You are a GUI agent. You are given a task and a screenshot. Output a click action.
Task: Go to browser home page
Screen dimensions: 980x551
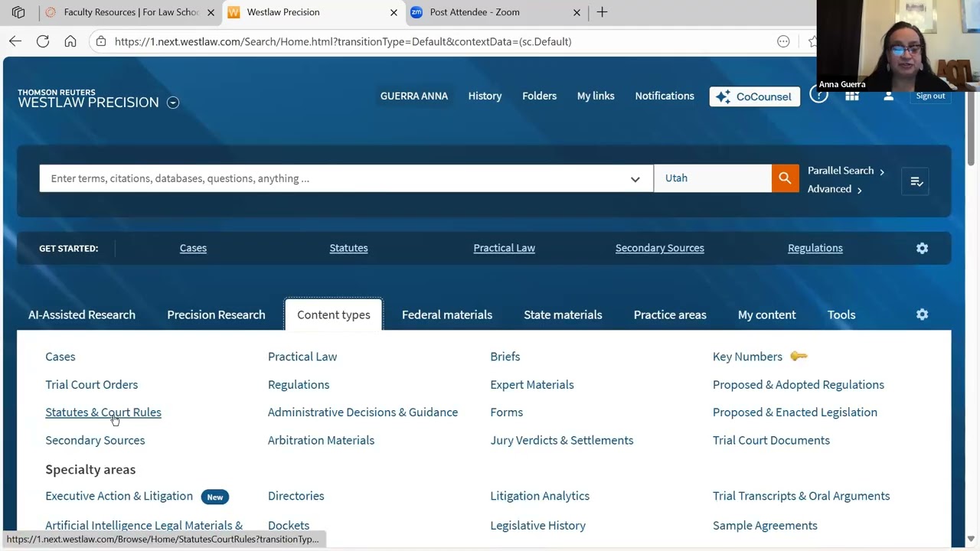[70, 41]
